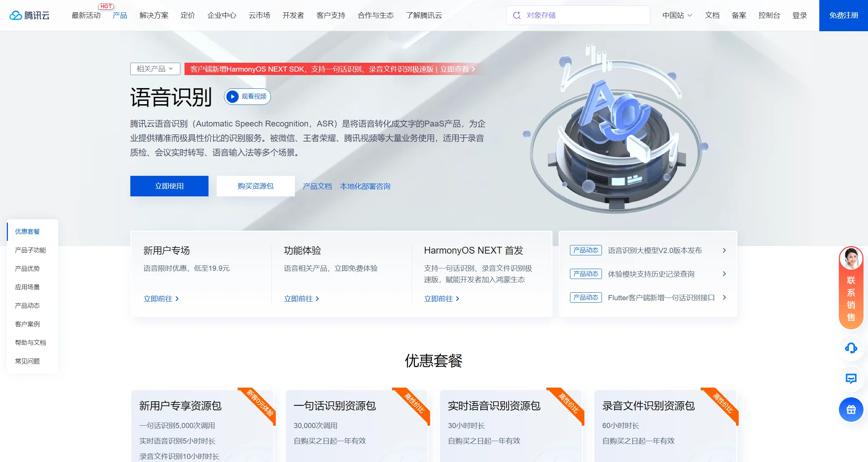Open the 中国站 region dropdown

click(677, 15)
